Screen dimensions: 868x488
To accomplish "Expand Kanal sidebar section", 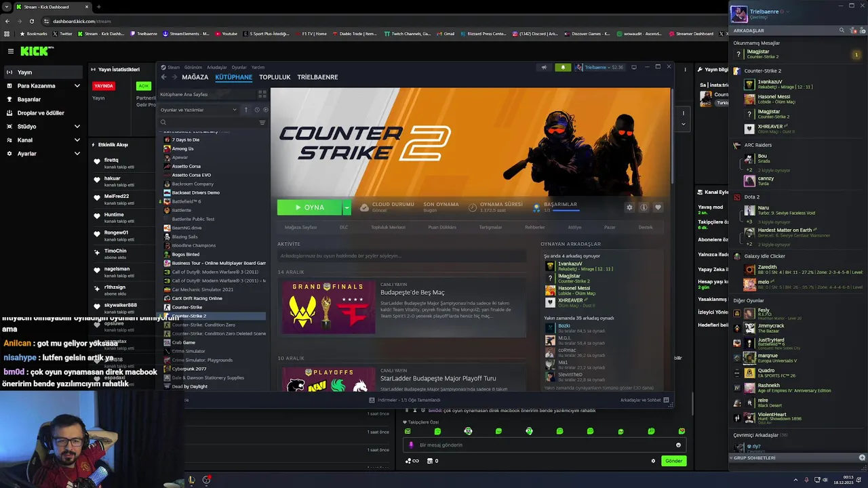I will pyautogui.click(x=77, y=140).
